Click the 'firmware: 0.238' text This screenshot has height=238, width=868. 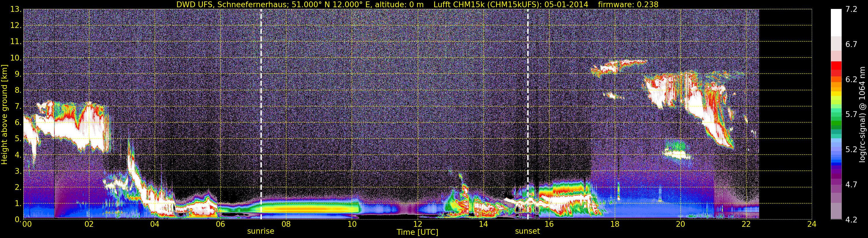click(628, 4)
